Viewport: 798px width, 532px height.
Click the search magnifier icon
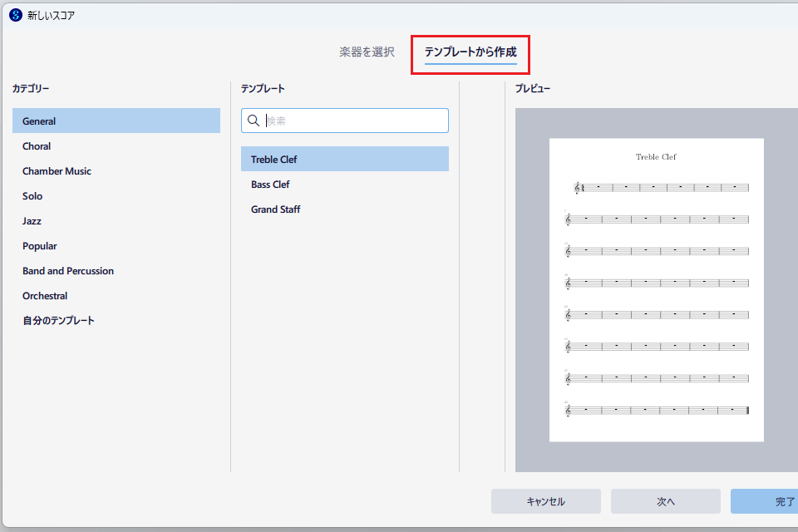coord(254,121)
